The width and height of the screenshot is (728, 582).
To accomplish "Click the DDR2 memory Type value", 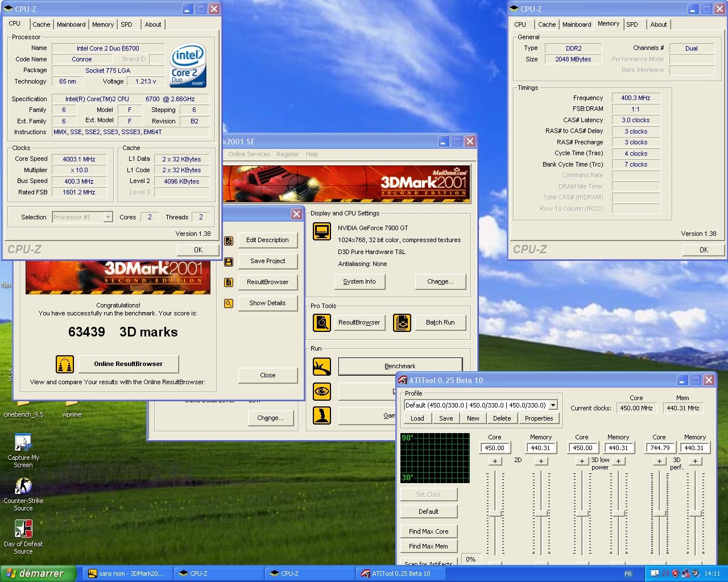I will (x=573, y=48).
